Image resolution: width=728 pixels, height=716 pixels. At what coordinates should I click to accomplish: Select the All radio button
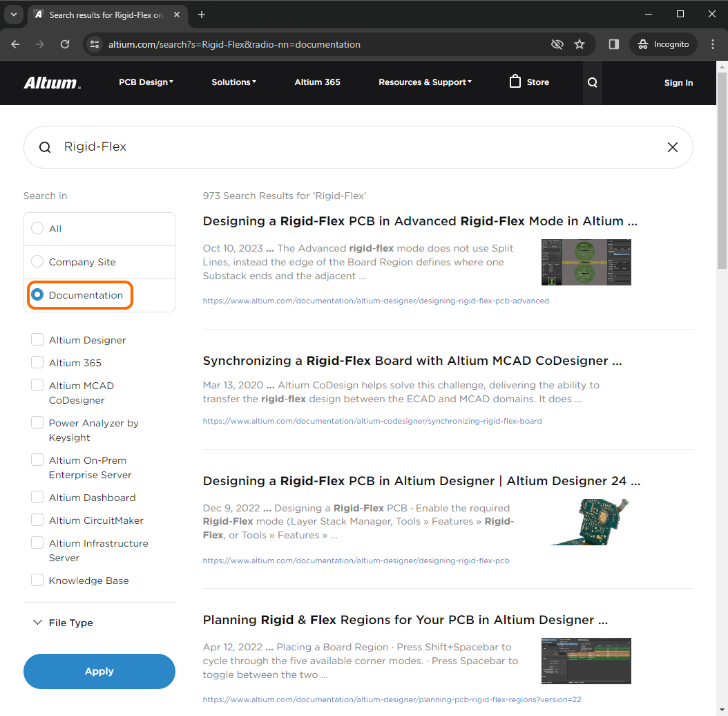pos(37,229)
